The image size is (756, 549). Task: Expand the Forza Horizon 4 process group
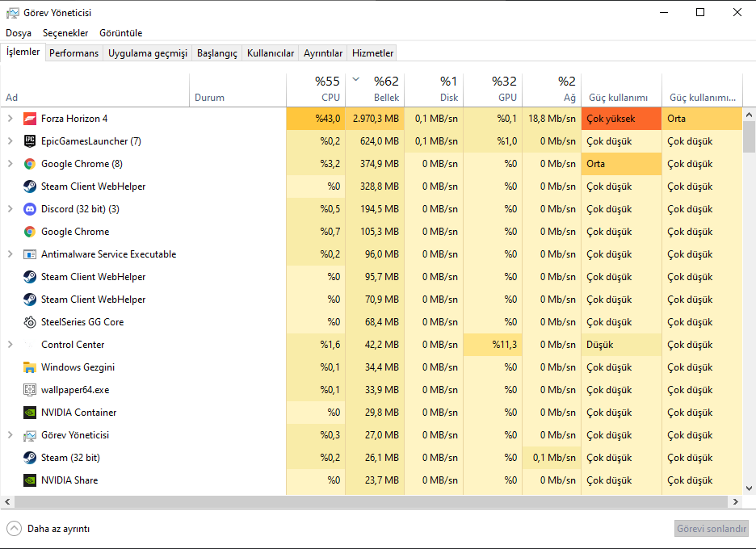[x=10, y=119]
